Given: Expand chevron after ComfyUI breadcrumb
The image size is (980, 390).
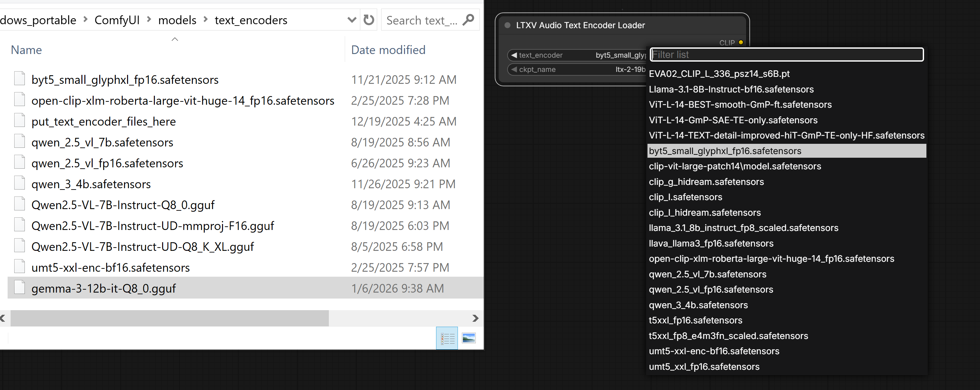Looking at the screenshot, I should 149,20.
